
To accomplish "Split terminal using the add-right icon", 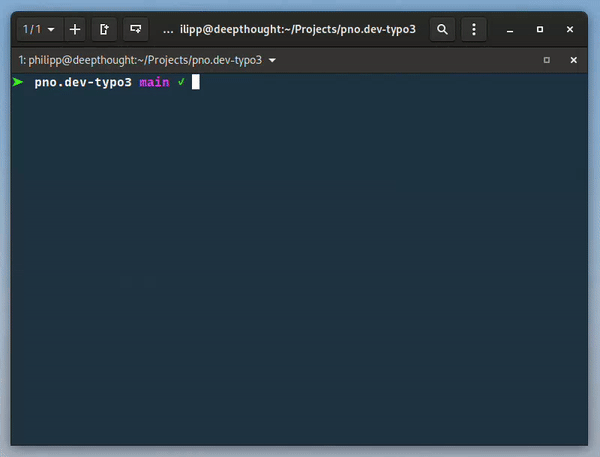I will [104, 29].
